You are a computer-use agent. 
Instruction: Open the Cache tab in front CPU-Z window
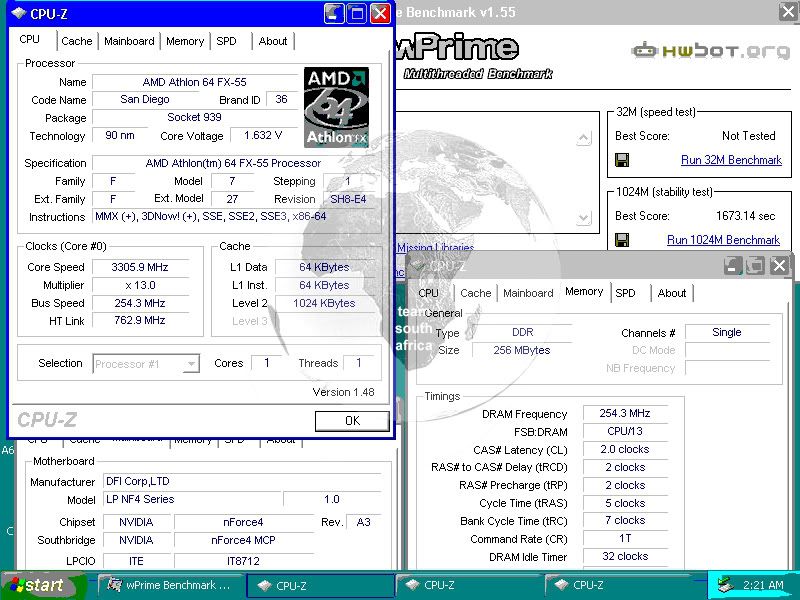click(x=77, y=41)
